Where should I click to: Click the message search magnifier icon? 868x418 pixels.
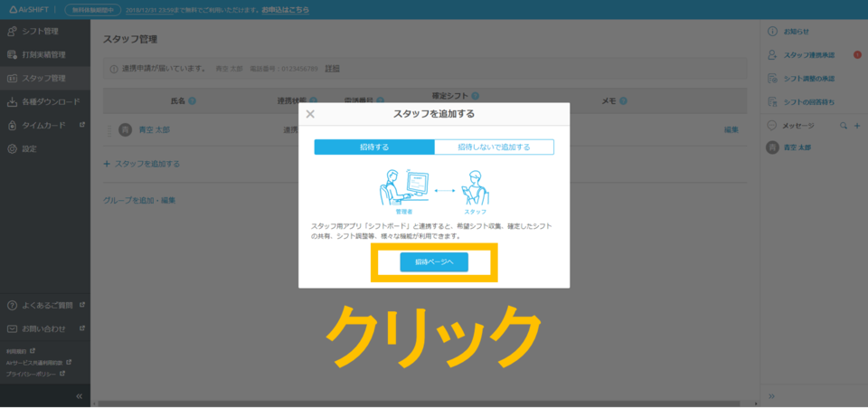click(x=844, y=126)
